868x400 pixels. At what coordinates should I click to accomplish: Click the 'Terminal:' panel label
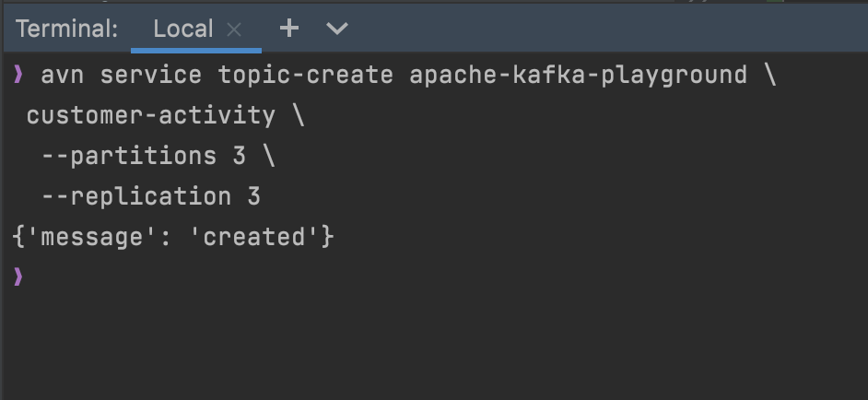coord(67,29)
